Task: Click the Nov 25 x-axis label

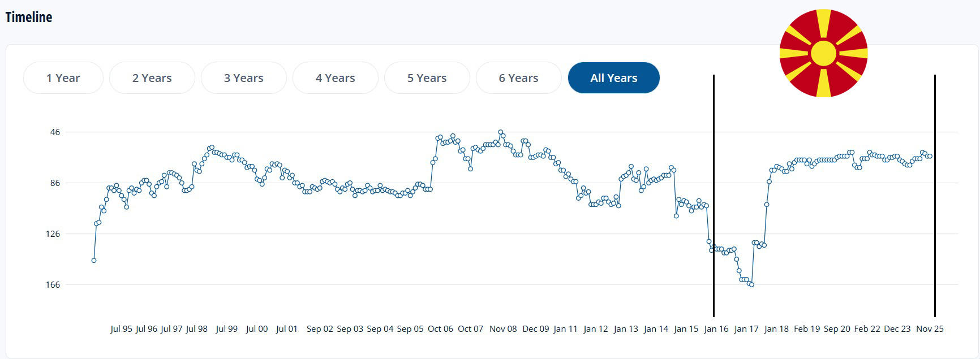Action: click(930, 329)
